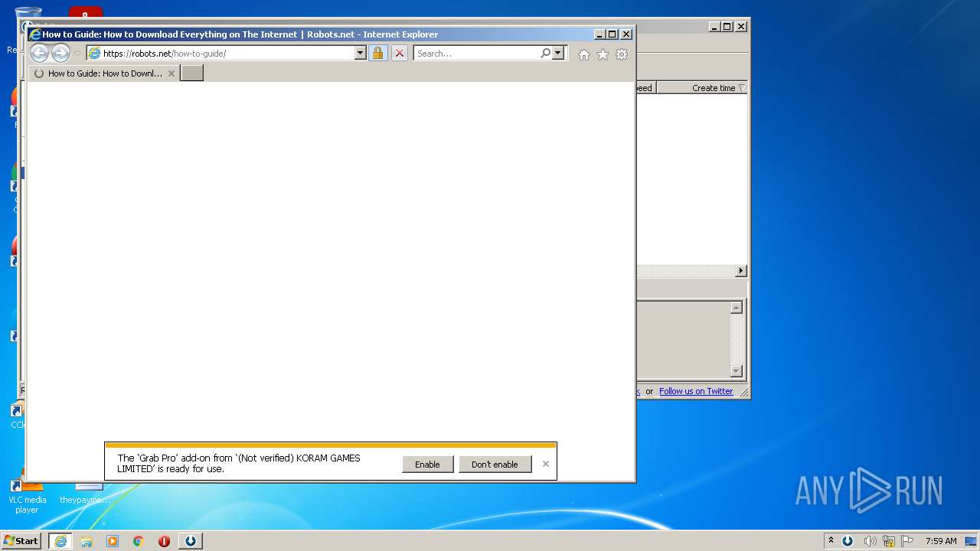The width and height of the screenshot is (980, 551).
Task: Select the 'How to Guide: How to Downl...' tab
Action: coord(104,73)
